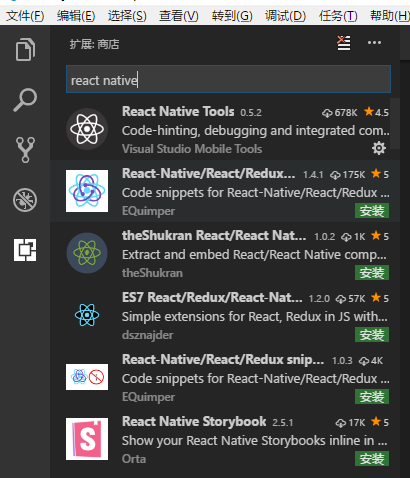Screen dimensions: 410x478
Task: Open the Explorer files view
Action: pos(25,50)
